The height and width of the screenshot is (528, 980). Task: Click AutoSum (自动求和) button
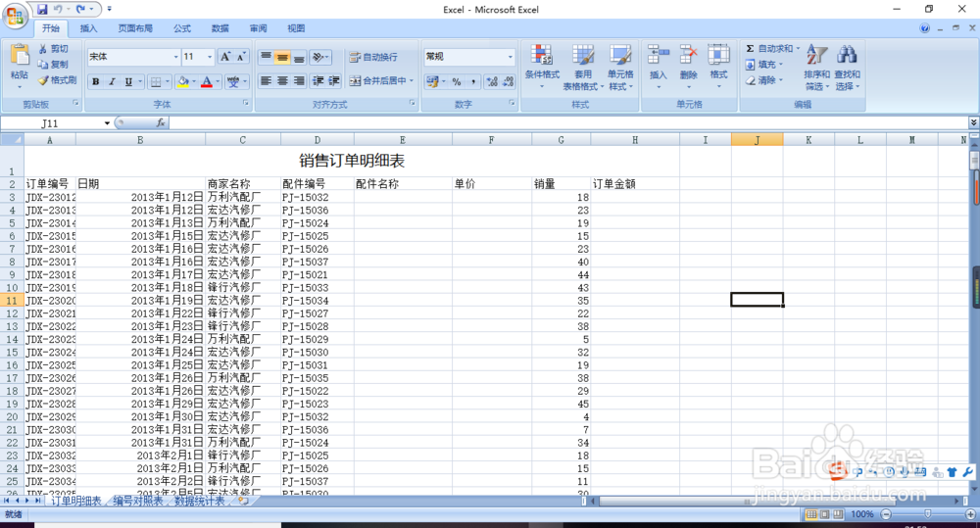768,49
